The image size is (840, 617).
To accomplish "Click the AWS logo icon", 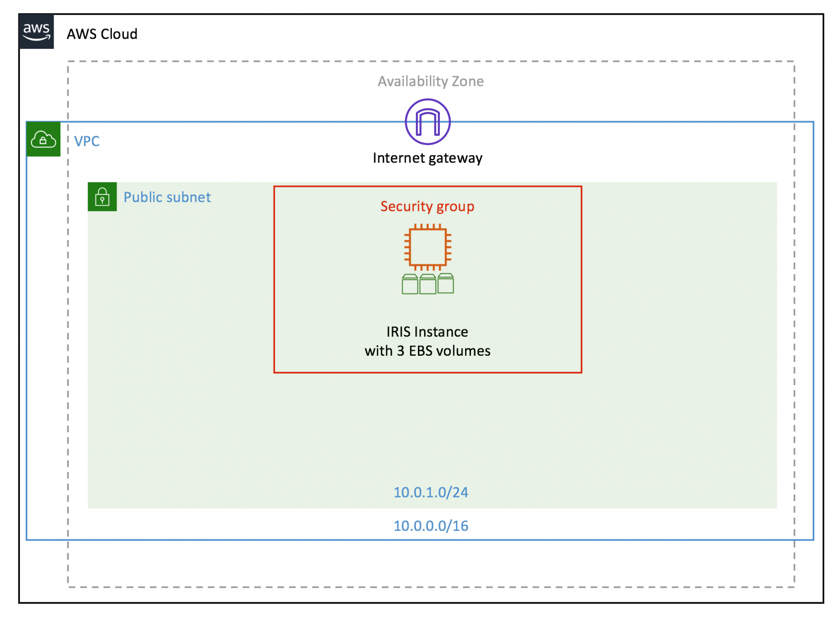I will [x=36, y=31].
